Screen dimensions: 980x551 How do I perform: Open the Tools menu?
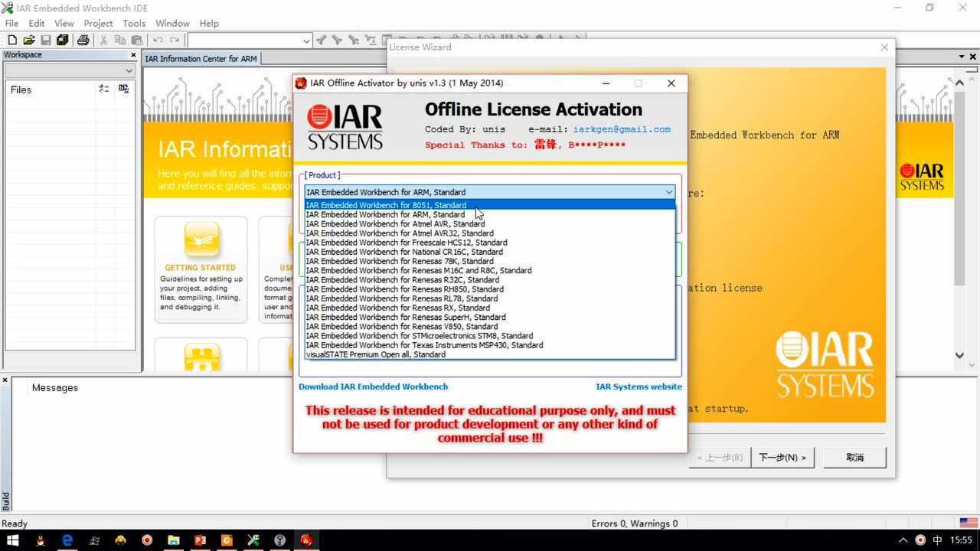[134, 24]
